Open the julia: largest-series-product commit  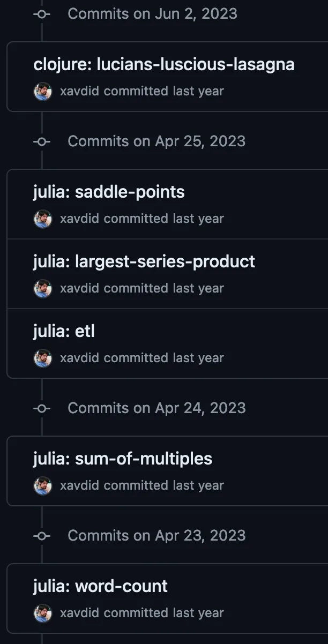point(144,262)
